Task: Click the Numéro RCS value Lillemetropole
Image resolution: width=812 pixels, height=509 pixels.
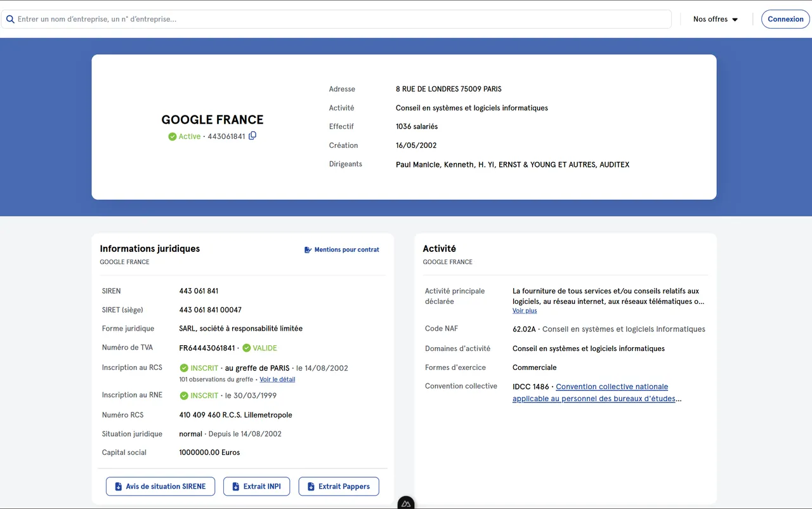Action: [x=236, y=415]
